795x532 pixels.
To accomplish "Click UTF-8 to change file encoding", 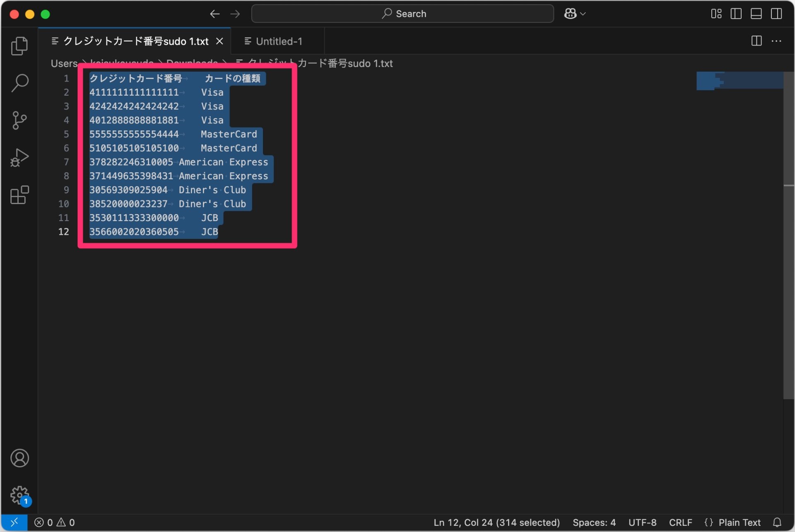I will [x=643, y=522].
